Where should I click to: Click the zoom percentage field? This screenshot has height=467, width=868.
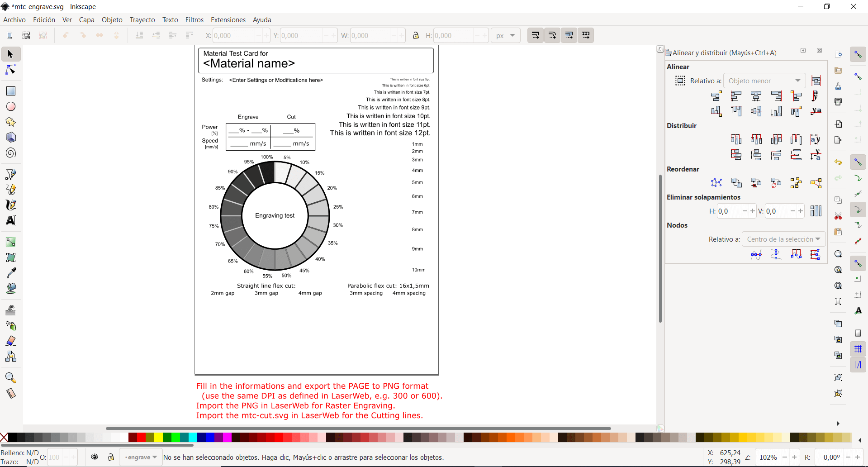pyautogui.click(x=768, y=457)
